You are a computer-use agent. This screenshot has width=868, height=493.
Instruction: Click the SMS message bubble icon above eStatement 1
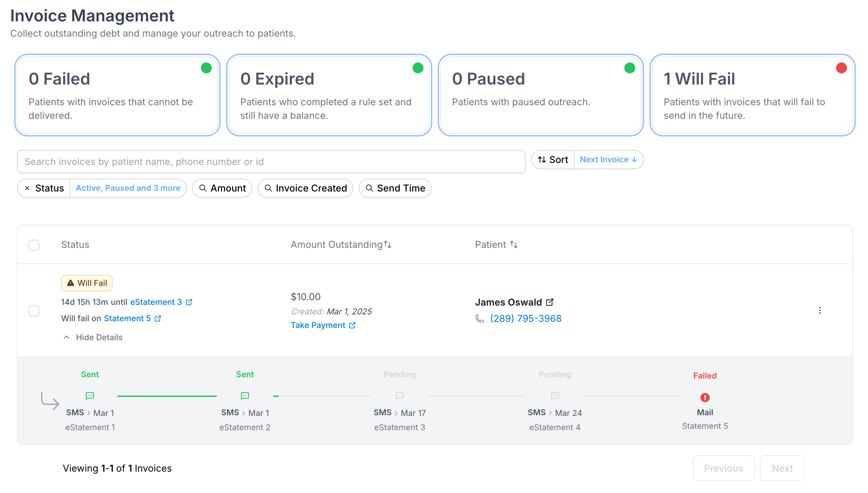pyautogui.click(x=90, y=396)
